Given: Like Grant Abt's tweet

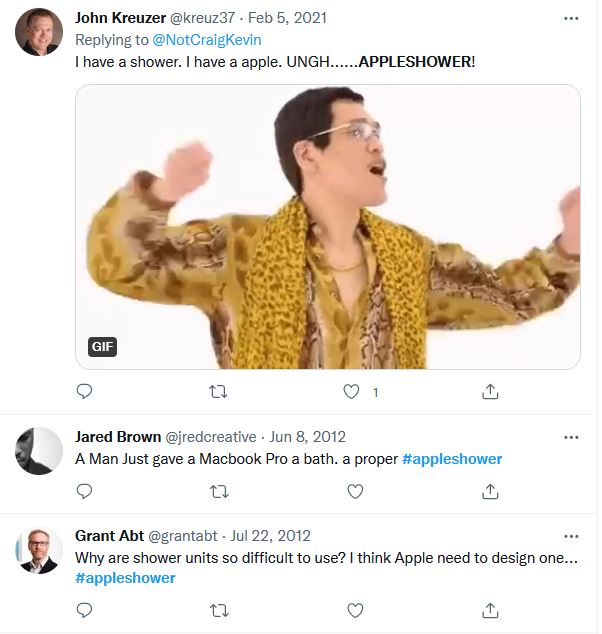Looking at the screenshot, I should [355, 610].
